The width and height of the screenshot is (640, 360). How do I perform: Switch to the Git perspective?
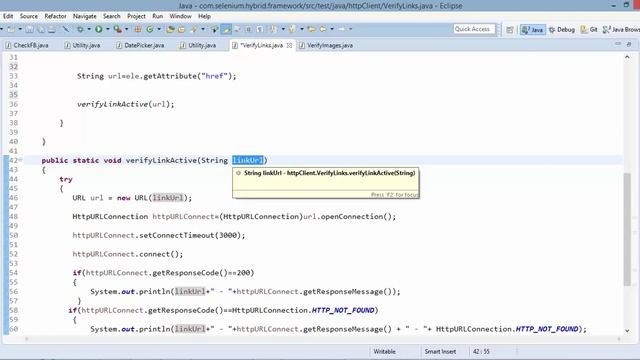point(589,29)
